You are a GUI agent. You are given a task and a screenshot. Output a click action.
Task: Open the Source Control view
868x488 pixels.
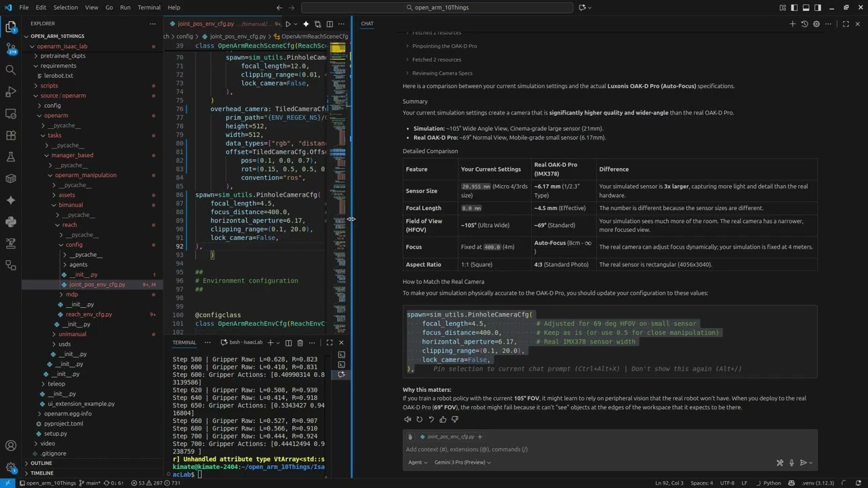[x=11, y=48]
